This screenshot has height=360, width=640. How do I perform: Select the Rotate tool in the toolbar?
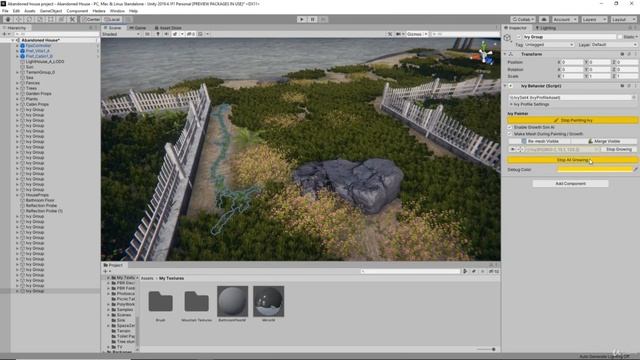click(x=29, y=19)
